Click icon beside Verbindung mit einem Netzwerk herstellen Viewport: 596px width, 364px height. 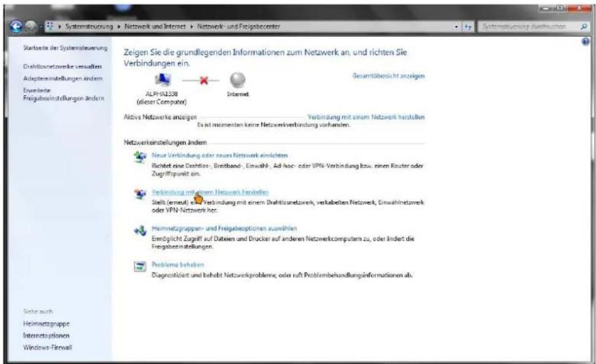click(x=140, y=193)
